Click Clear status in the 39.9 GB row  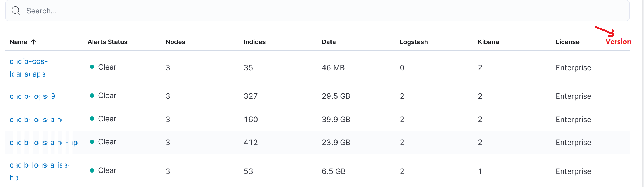pos(103,119)
